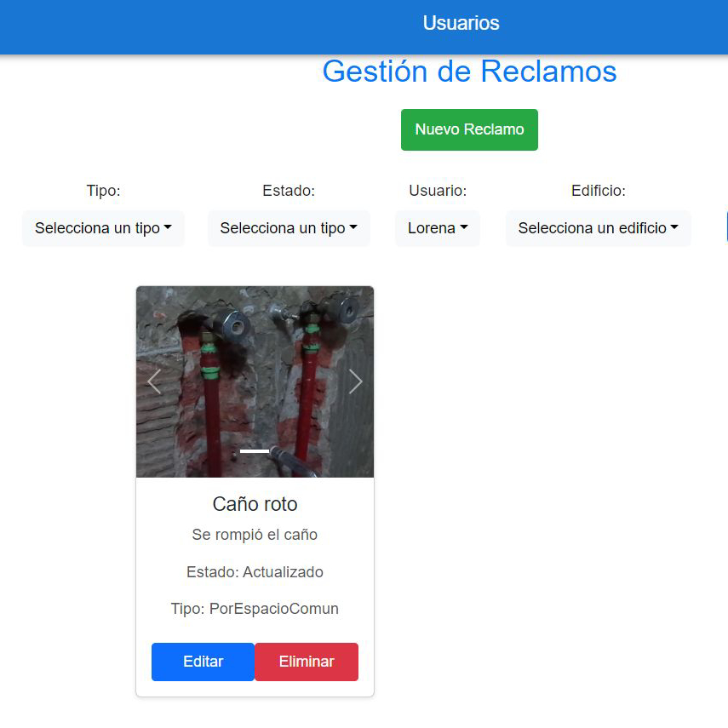Viewport: 728px width, 728px height.
Task: Open the Usuarios navigation item
Action: coord(461,23)
